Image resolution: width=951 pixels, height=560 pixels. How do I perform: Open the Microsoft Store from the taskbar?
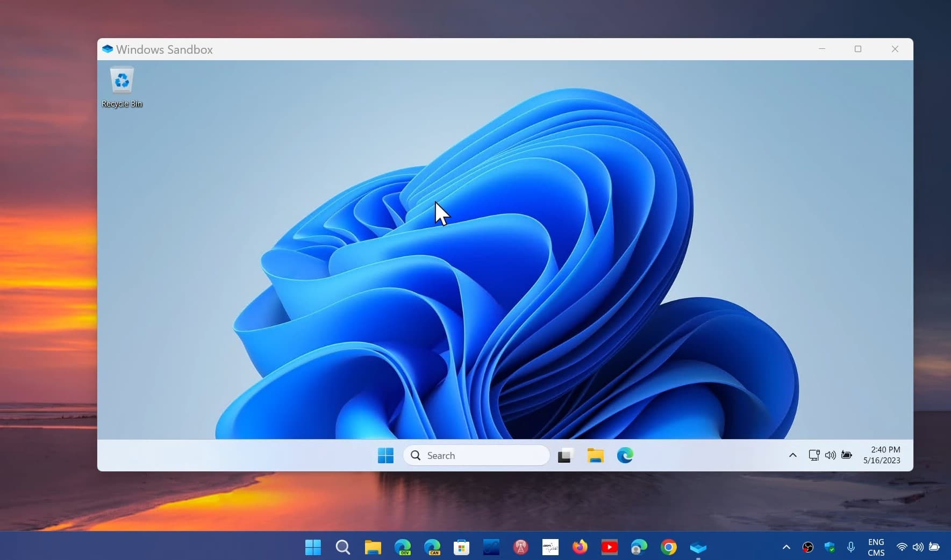tap(461, 547)
